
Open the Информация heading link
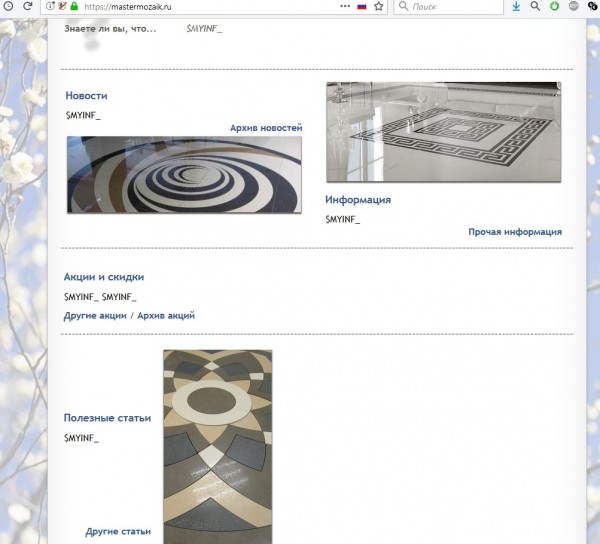(x=358, y=200)
